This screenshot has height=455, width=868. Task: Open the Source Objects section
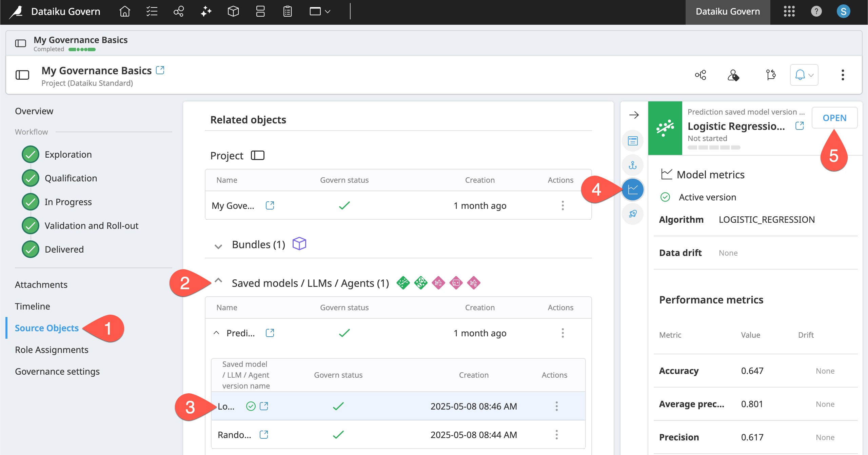[x=47, y=328]
